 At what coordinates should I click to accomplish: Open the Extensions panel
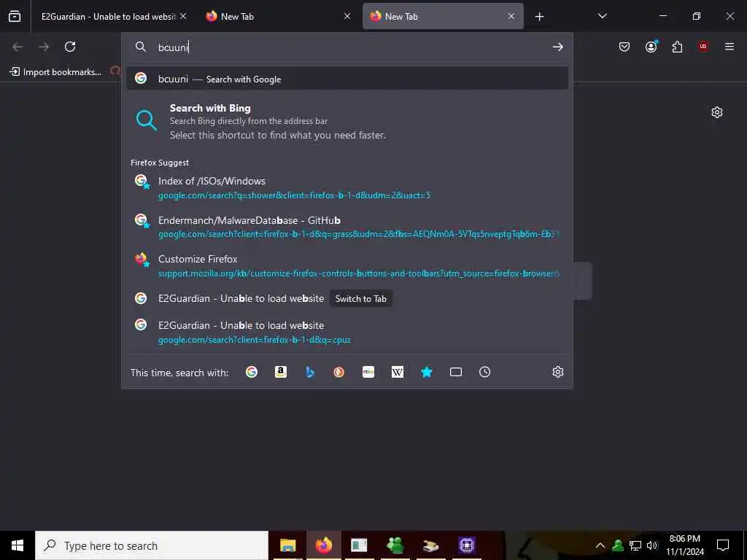click(677, 47)
